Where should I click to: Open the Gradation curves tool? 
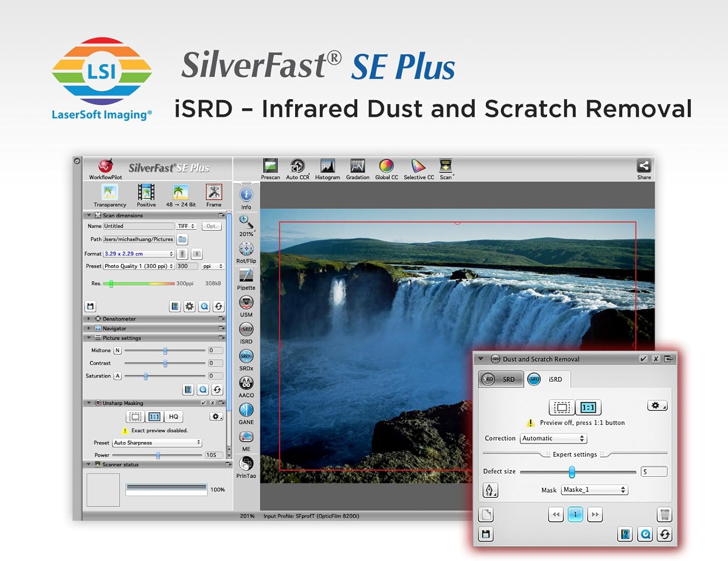point(358,167)
